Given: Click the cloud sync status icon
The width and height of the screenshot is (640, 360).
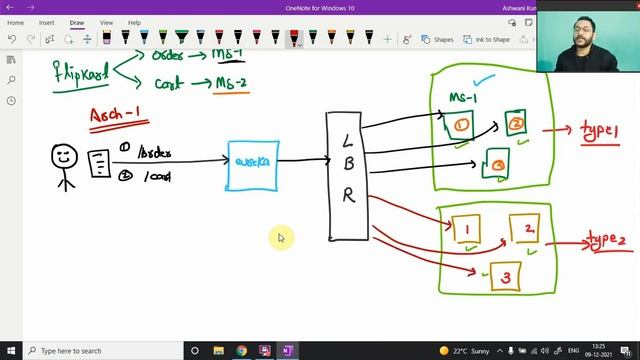Looking at the screenshot, I should 512,22.
